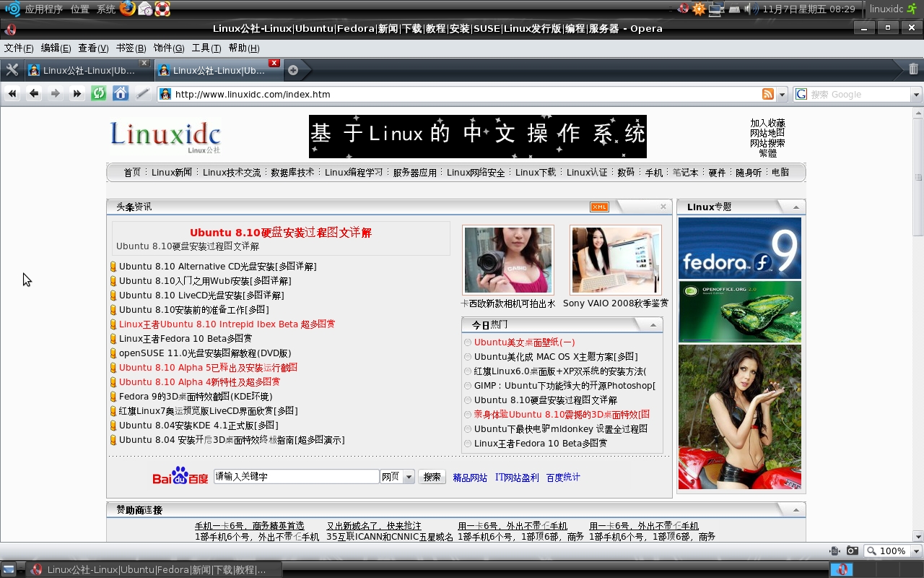
Task: Go back with the Back arrow
Action: pos(34,94)
